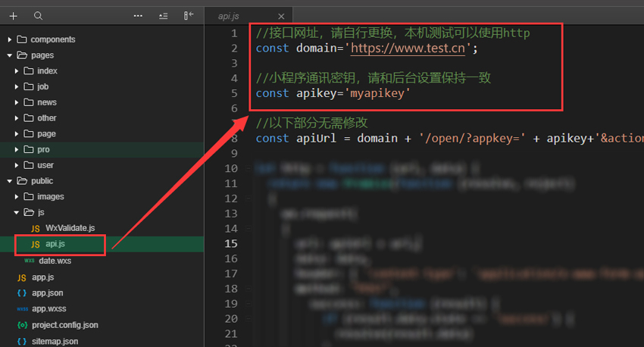Screen dimensions: 644x347
Task: Click the app.wxss file icon
Action: [22, 309]
